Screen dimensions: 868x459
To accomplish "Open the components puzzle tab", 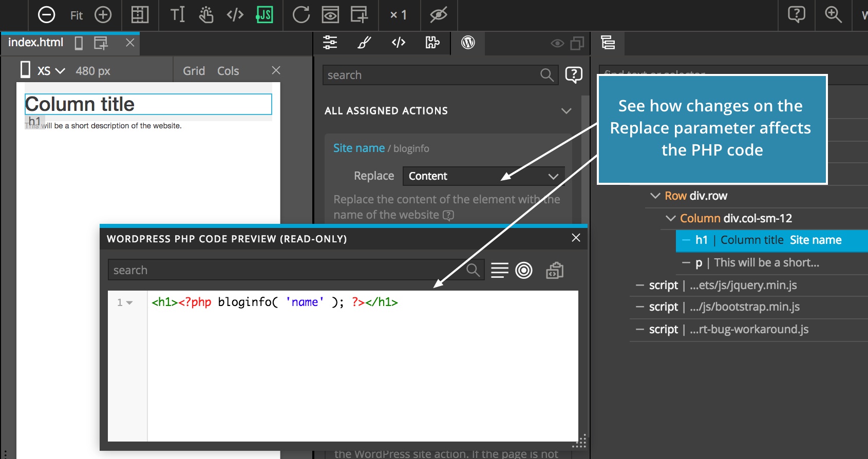I will tap(432, 43).
